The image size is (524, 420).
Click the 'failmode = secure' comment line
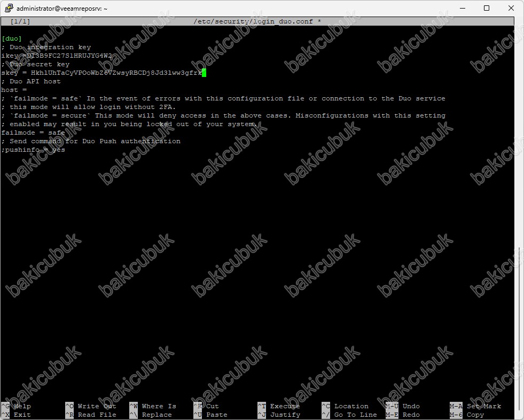(x=223, y=115)
